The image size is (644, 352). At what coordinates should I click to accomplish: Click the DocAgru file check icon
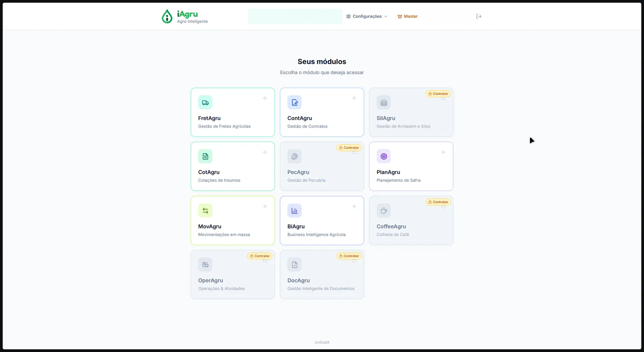[x=295, y=265]
